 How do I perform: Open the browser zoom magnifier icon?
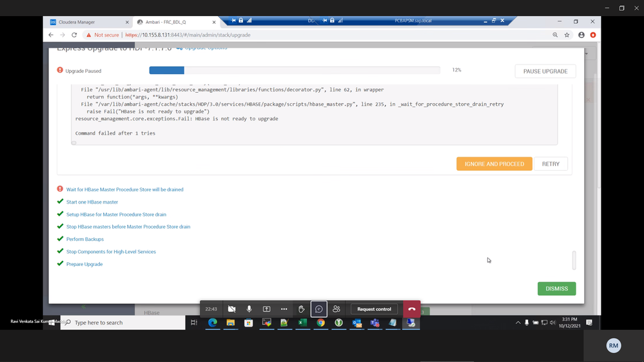[x=555, y=35]
